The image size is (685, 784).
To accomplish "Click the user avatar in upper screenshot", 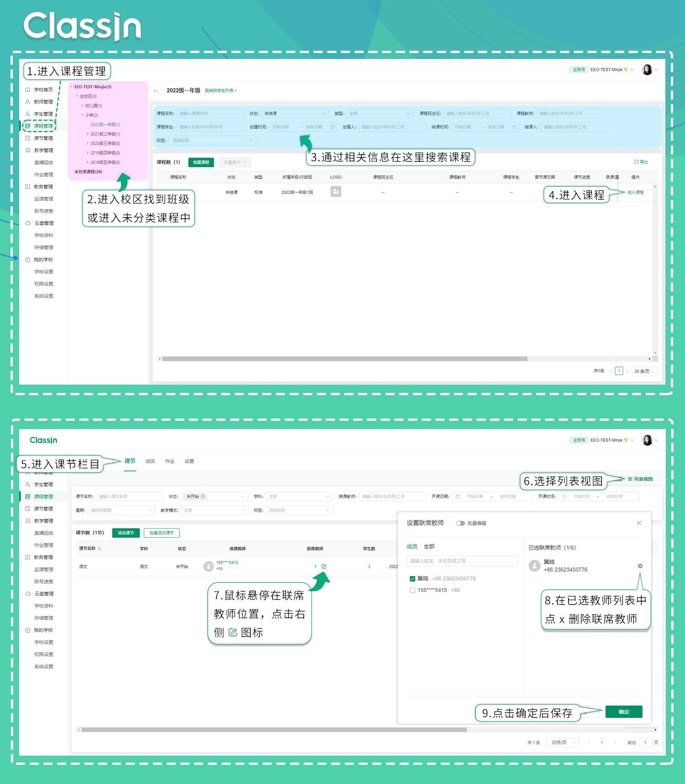I will point(647,69).
